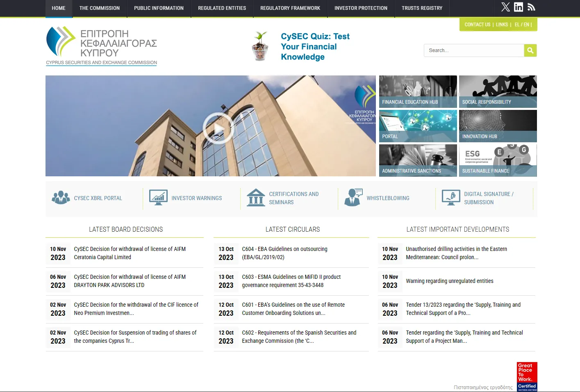This screenshot has height=392, width=580.
Task: Open the Great Place To Work badge
Action: tap(527, 377)
